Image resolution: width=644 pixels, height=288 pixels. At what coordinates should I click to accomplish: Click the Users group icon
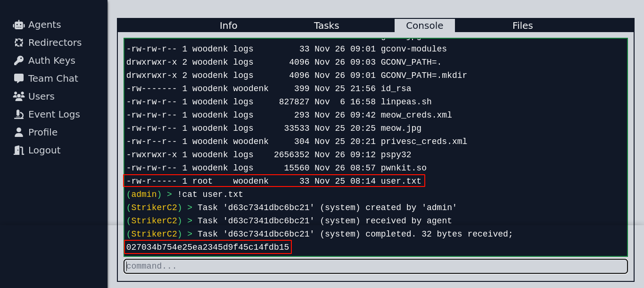pos(18,97)
